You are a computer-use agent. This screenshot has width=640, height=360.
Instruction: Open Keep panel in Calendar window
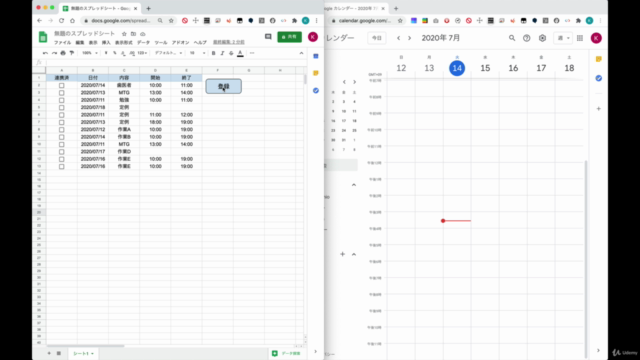click(599, 60)
